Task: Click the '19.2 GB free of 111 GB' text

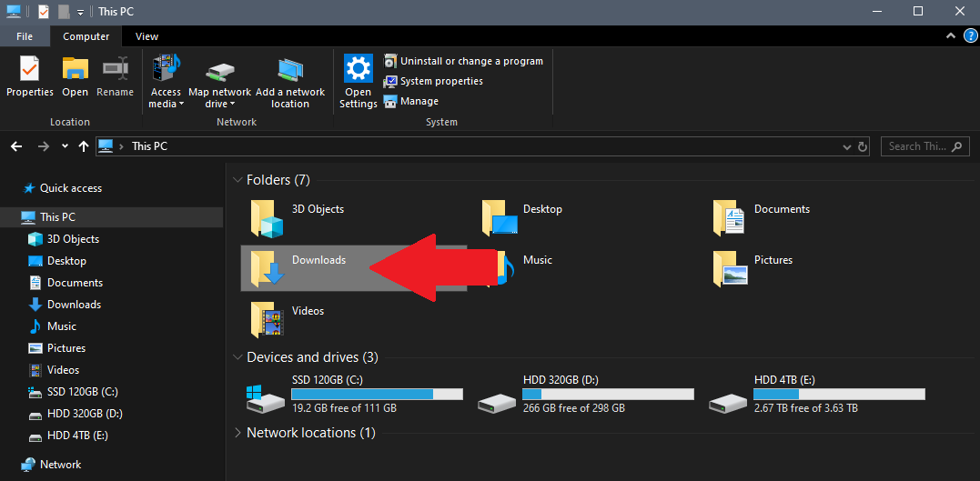Action: click(344, 408)
